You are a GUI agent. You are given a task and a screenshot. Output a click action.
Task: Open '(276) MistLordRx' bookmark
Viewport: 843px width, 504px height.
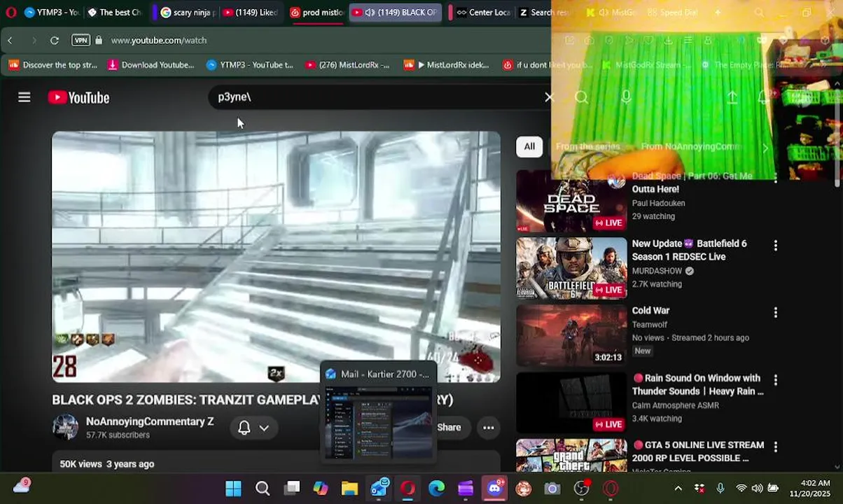[348, 65]
